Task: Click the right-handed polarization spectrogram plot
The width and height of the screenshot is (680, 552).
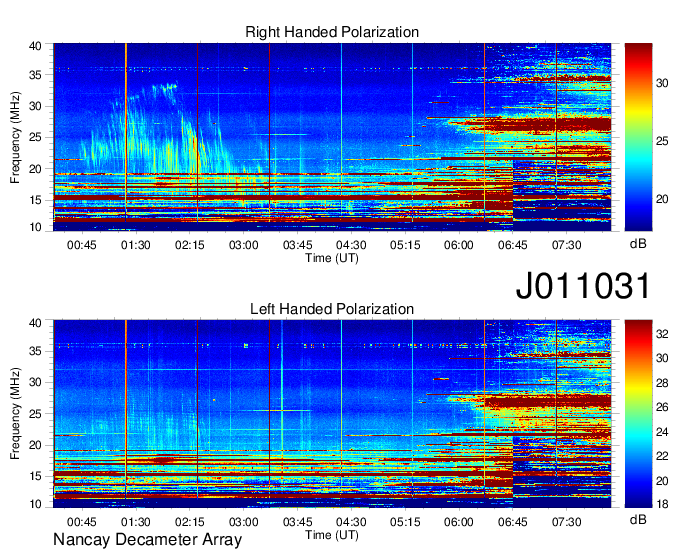Action: point(332,137)
